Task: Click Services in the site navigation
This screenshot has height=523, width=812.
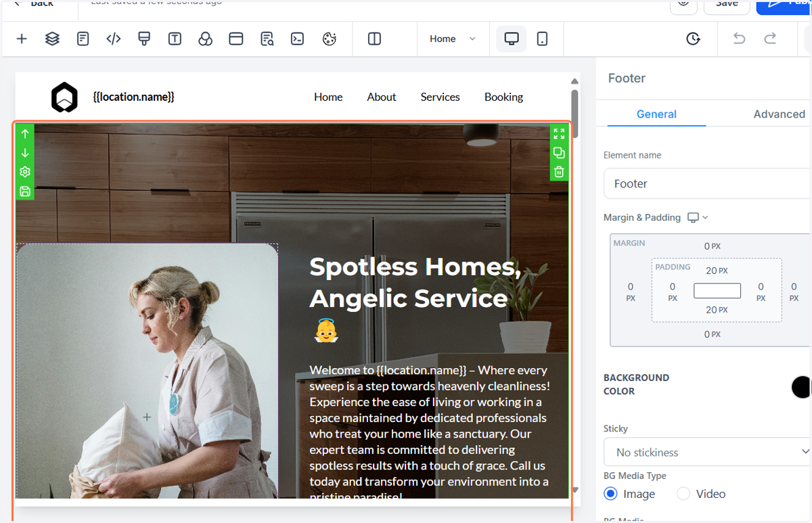Action: tap(440, 97)
